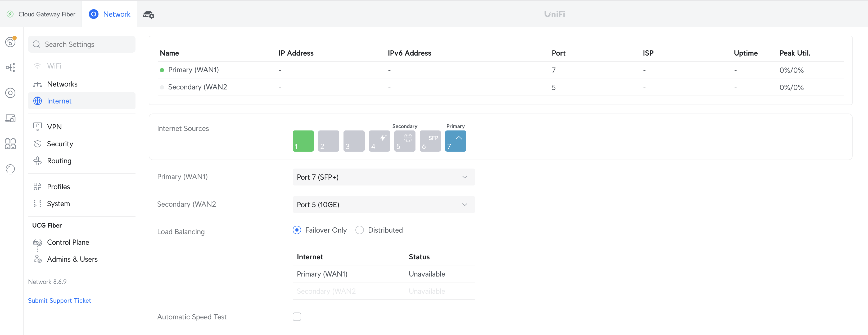Screen dimensions: 868x335
Task: Click the Submit Support Ticket link
Action: tap(59, 301)
